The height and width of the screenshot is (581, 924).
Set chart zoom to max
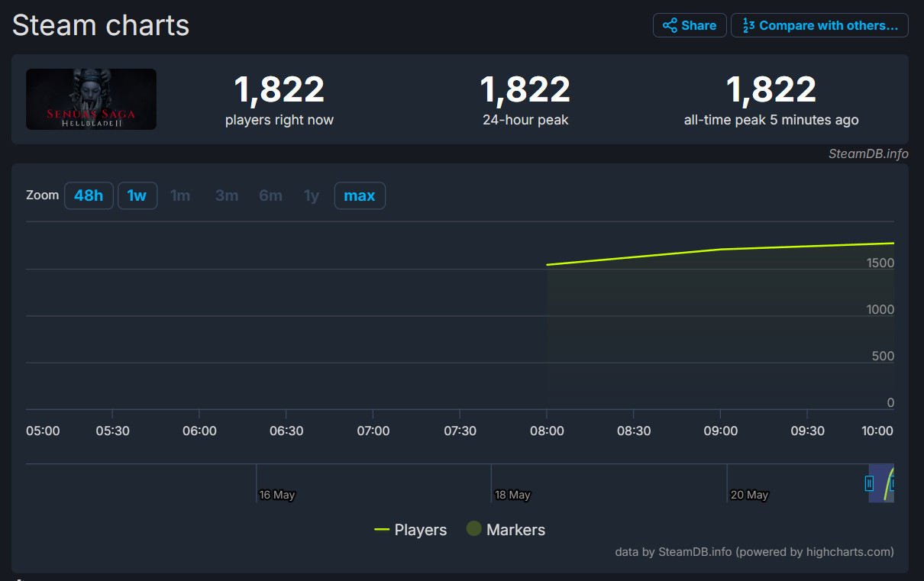[x=360, y=195]
